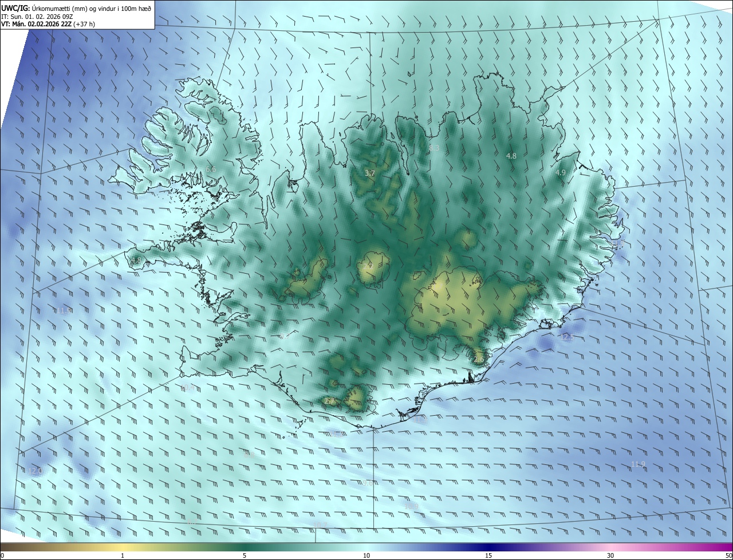Screen dimensions: 733x560
Task: Click the '5' tick on the color scale
Action: click(x=245, y=555)
